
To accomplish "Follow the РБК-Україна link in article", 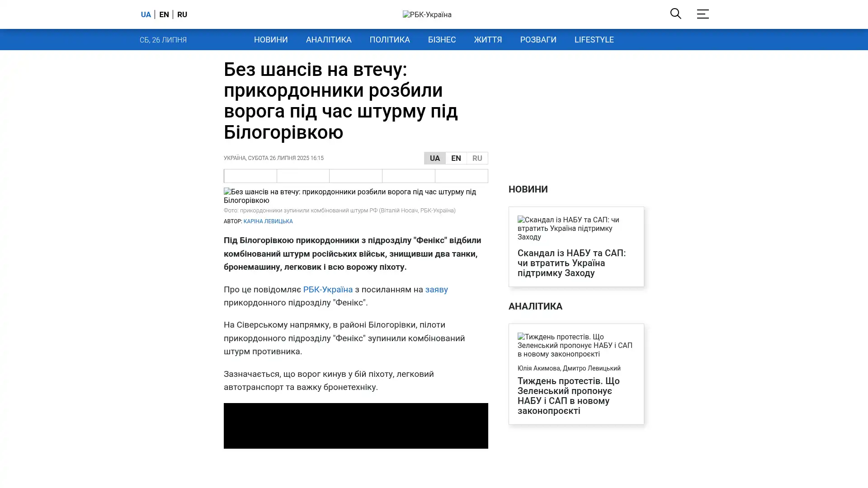I will click(327, 290).
